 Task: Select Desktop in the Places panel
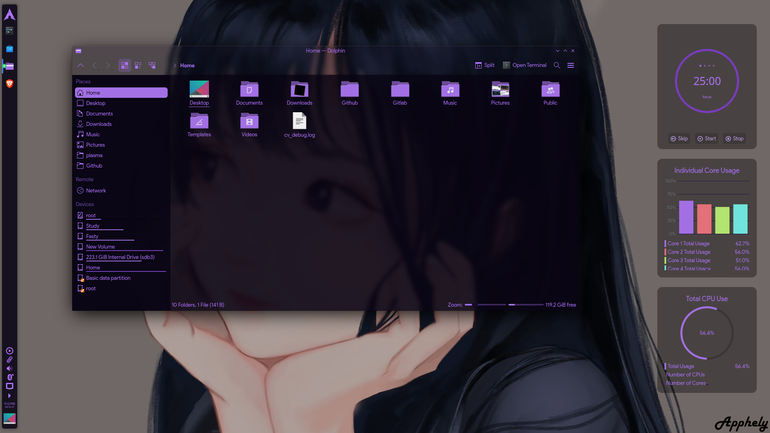[121, 103]
